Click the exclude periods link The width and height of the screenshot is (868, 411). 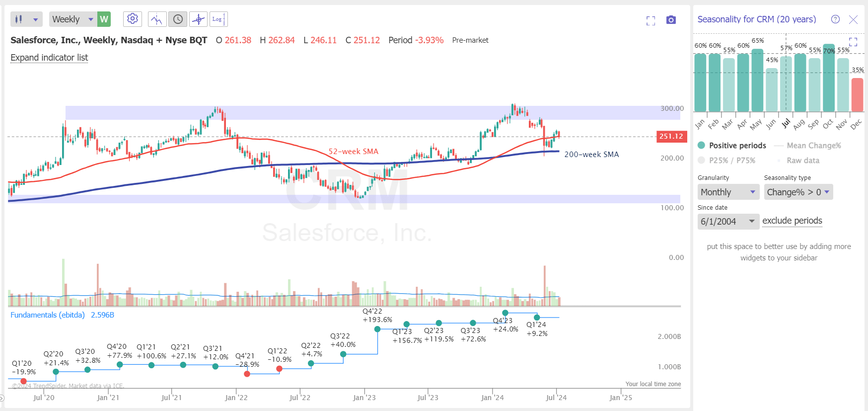point(793,221)
